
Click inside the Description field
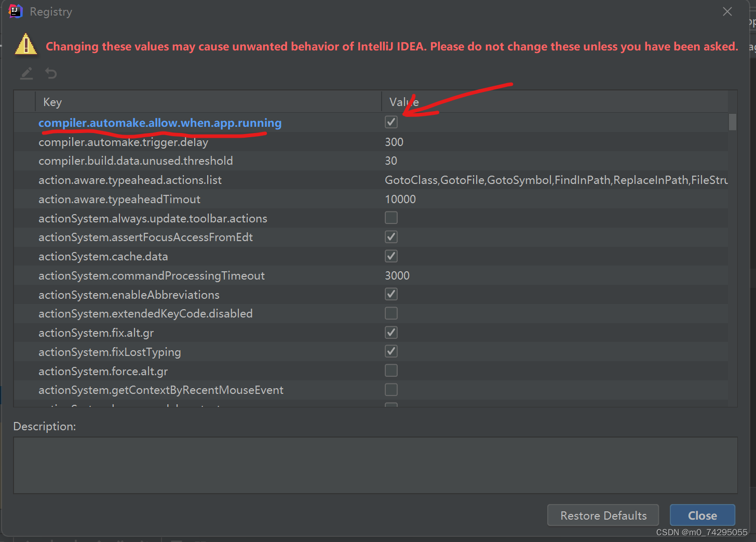pos(374,465)
